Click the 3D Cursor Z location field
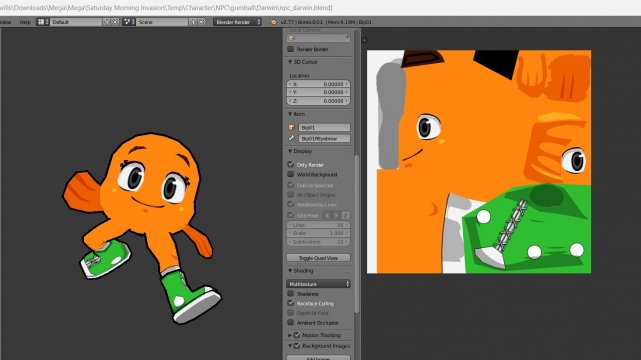641x360 pixels. [x=318, y=101]
